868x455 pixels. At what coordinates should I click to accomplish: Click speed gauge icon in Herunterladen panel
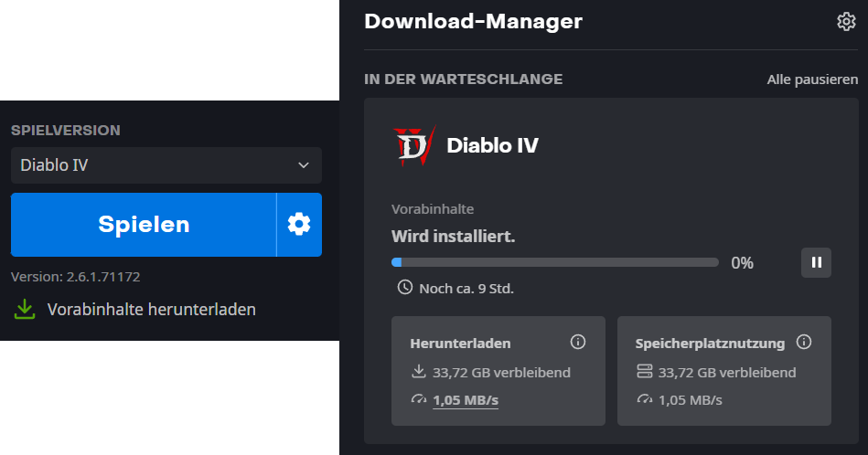(419, 399)
